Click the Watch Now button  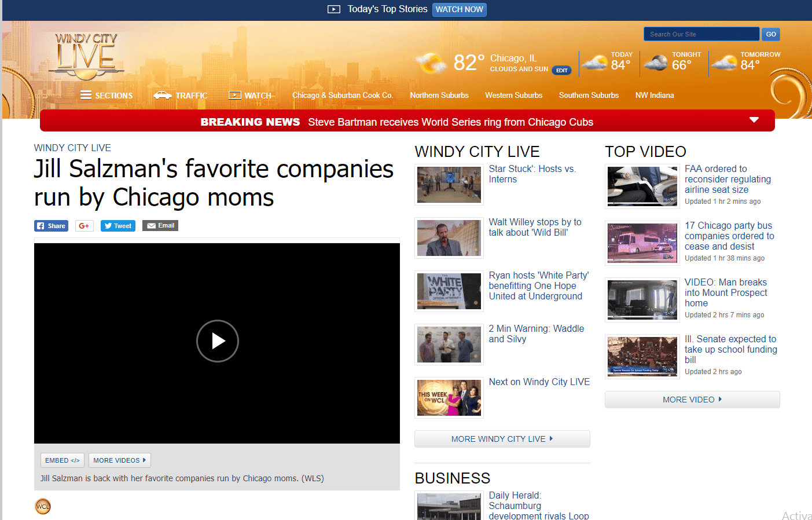pos(460,9)
